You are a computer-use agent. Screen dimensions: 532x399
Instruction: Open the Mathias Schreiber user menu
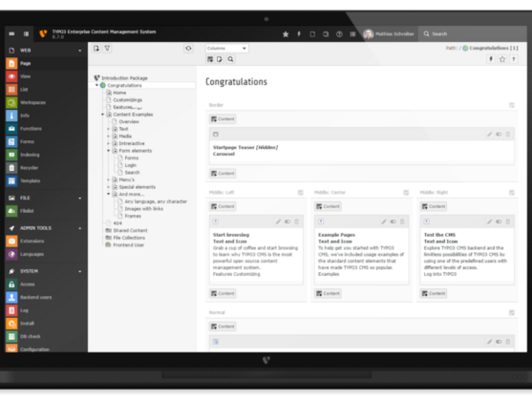[x=389, y=34]
